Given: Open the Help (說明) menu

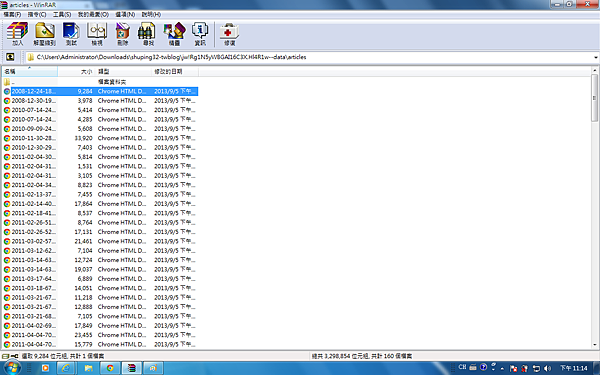Looking at the screenshot, I should [x=151, y=15].
